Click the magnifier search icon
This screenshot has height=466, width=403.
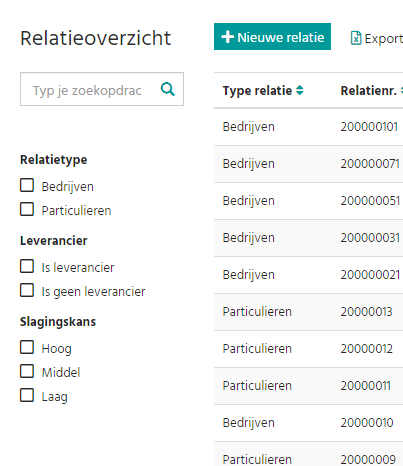[167, 89]
